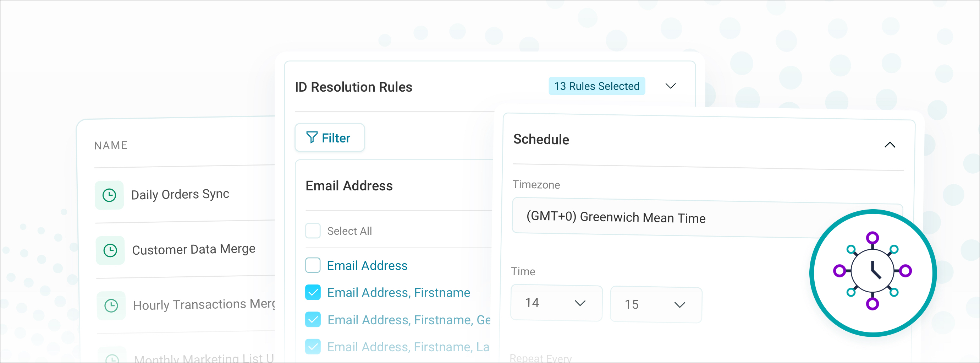Viewport: 980px width, 363px height.
Task: Check the Email Address rule checkbox
Action: point(313,265)
